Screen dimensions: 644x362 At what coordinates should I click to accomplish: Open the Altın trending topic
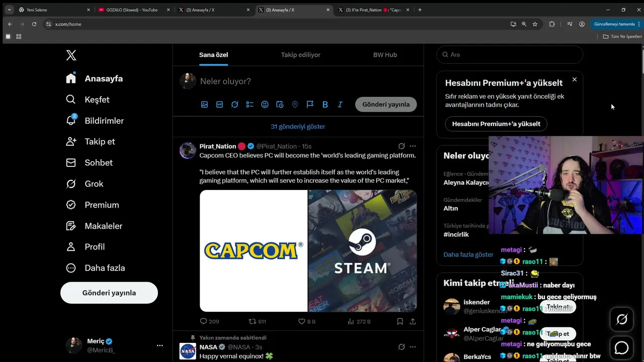click(451, 208)
